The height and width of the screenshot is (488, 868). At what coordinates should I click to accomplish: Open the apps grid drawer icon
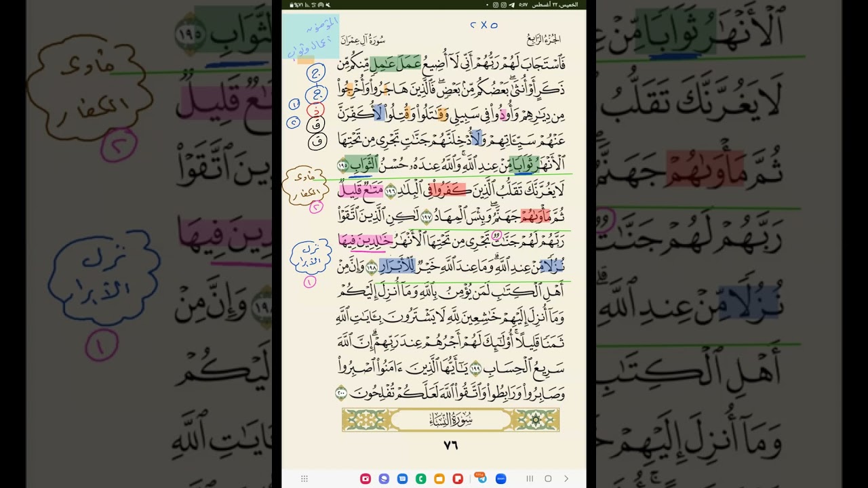(304, 479)
